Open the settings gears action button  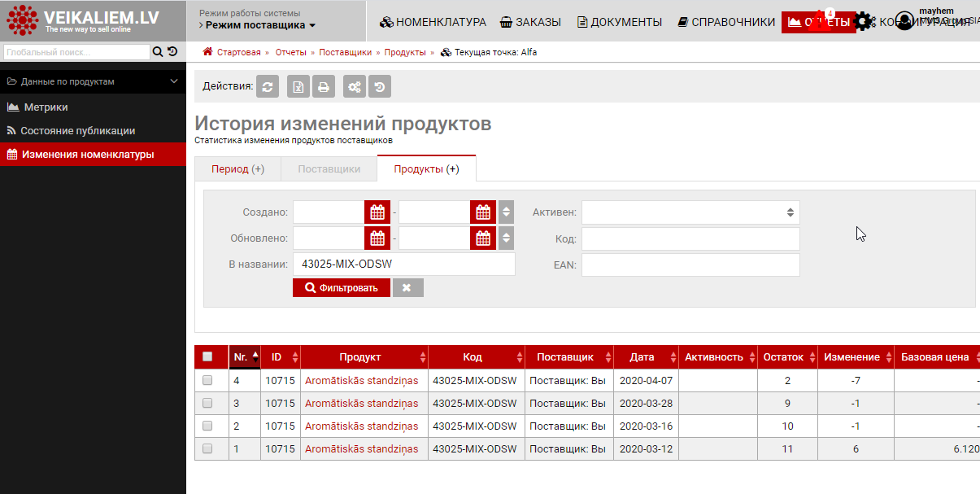[x=354, y=86]
